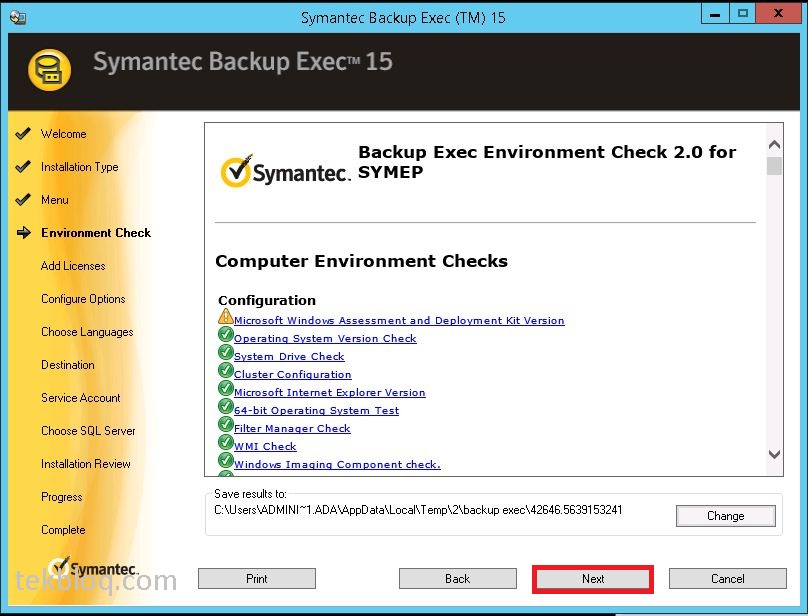Select the Add Licenses step in the sidebar
808x616 pixels.
[x=73, y=266]
